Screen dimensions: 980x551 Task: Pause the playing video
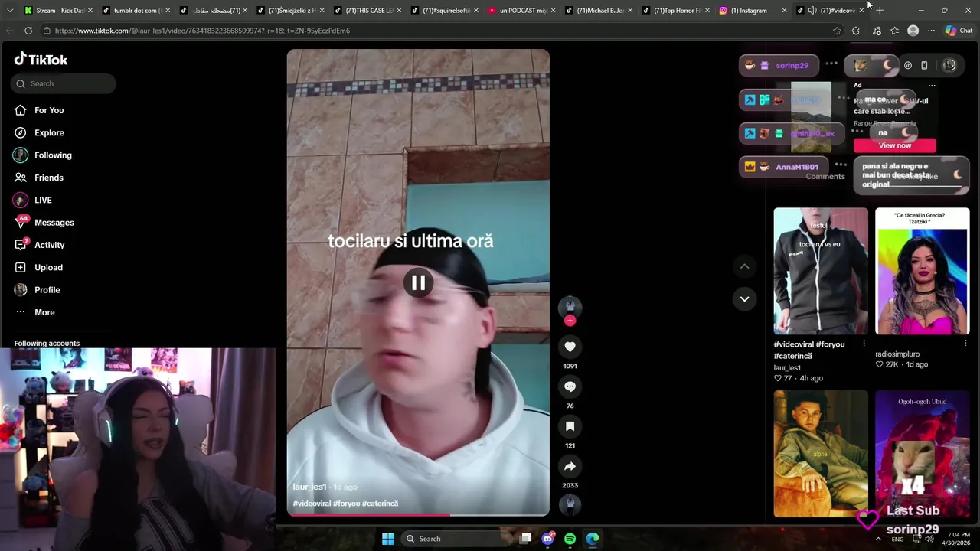click(418, 283)
